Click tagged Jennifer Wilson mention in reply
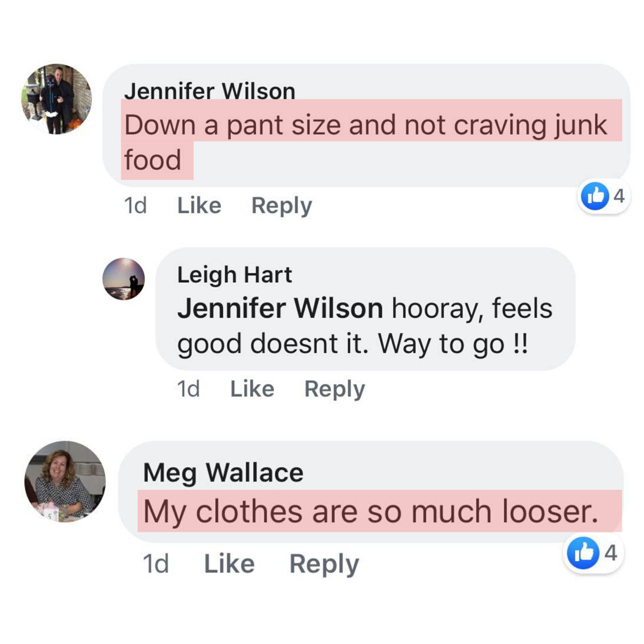The width and height of the screenshot is (644, 644). (280, 308)
